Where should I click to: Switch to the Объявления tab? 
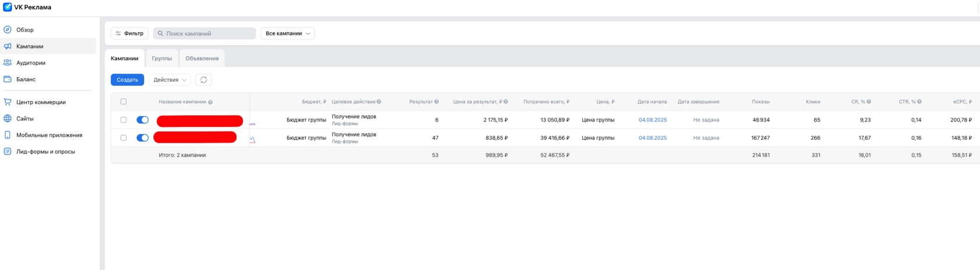click(202, 58)
